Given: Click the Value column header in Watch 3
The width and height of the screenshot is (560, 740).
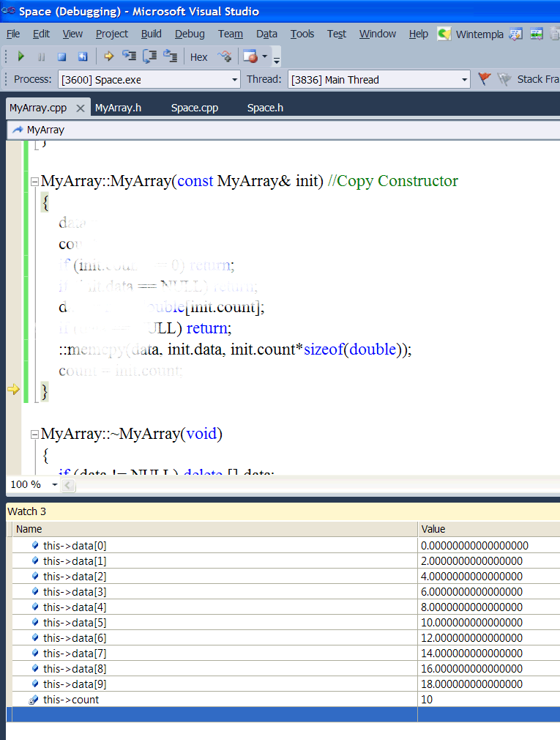Looking at the screenshot, I should (489, 529).
